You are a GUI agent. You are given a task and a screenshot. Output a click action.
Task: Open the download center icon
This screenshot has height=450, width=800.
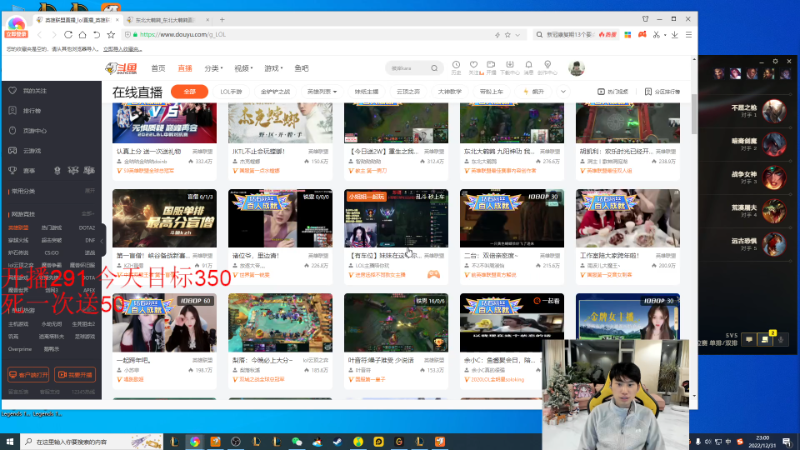click(510, 65)
